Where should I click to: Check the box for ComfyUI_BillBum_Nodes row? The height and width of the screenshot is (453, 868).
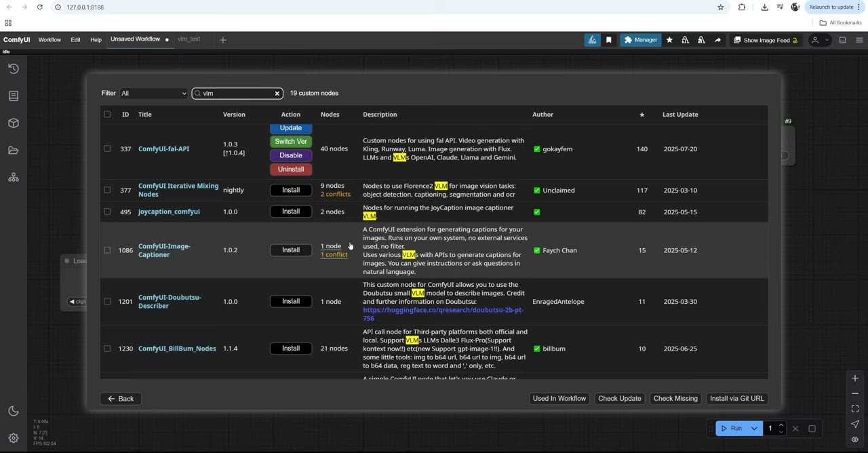pyautogui.click(x=107, y=349)
